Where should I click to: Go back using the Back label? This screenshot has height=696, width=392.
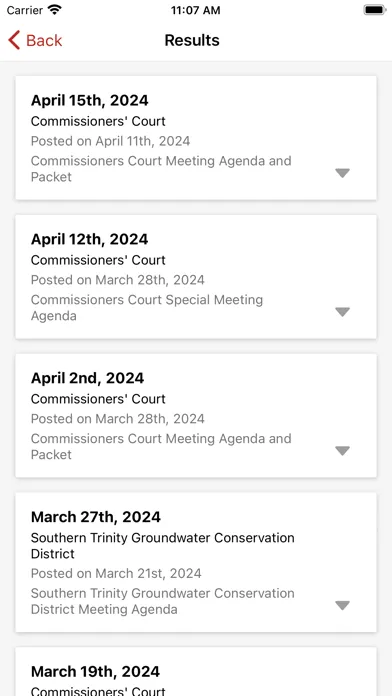[x=44, y=40]
